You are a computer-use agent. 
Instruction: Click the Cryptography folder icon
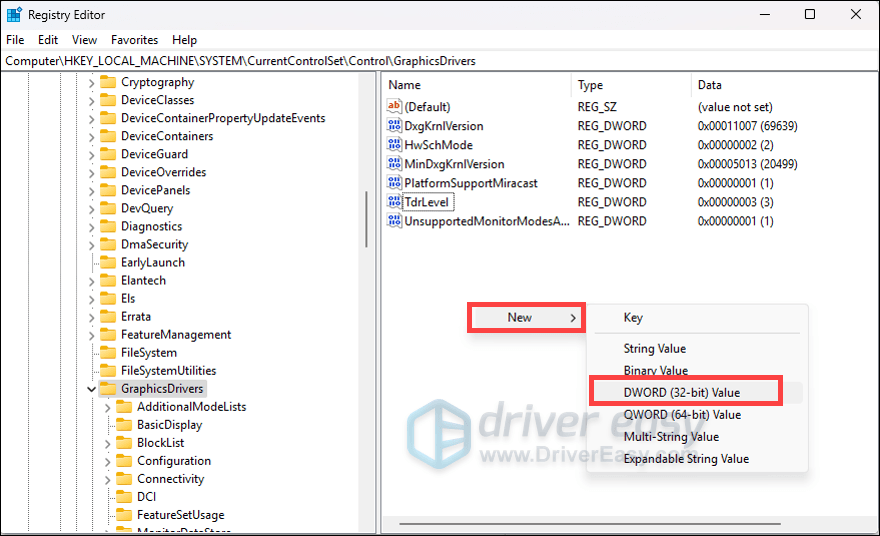[x=108, y=83]
